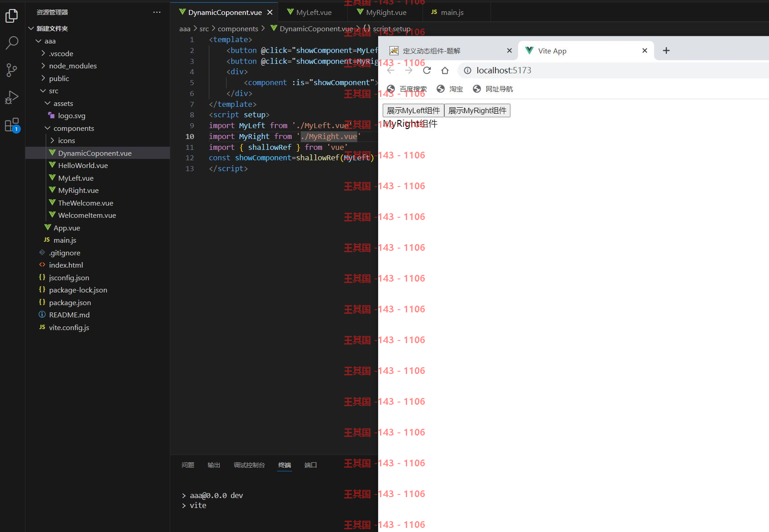Open App.vue in the file tree

pos(97,228)
